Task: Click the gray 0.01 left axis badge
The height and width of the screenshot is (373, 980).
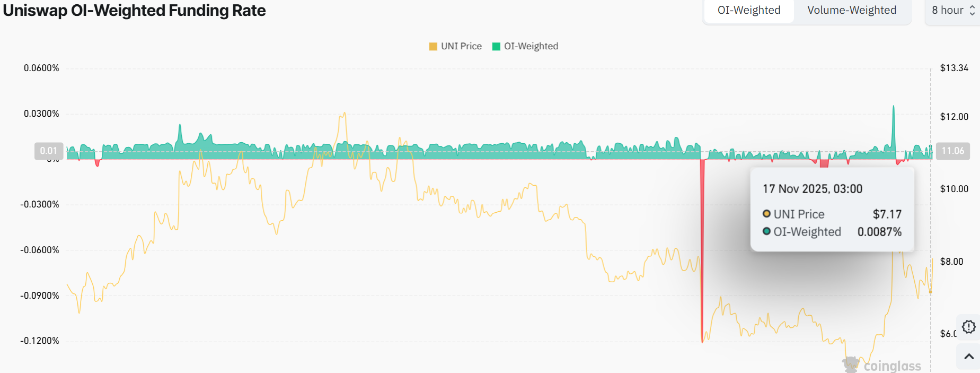Action: coord(49,151)
